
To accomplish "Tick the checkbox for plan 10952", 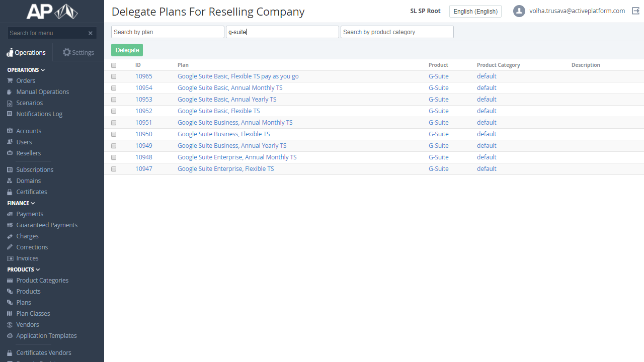I will pos(114,111).
